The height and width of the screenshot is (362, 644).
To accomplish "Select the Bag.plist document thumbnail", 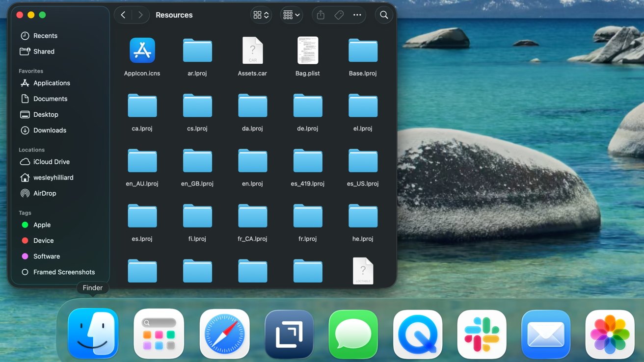I will [307, 51].
